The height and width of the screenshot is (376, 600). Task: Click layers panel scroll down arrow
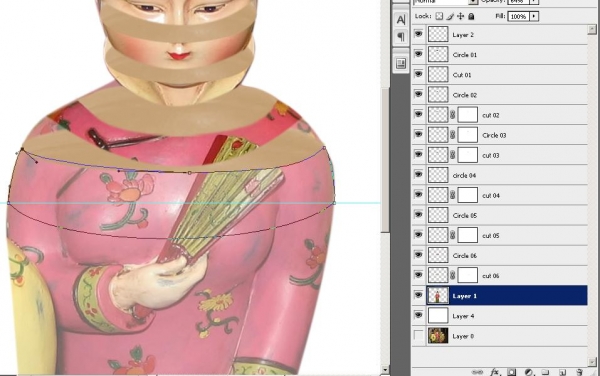click(592, 361)
